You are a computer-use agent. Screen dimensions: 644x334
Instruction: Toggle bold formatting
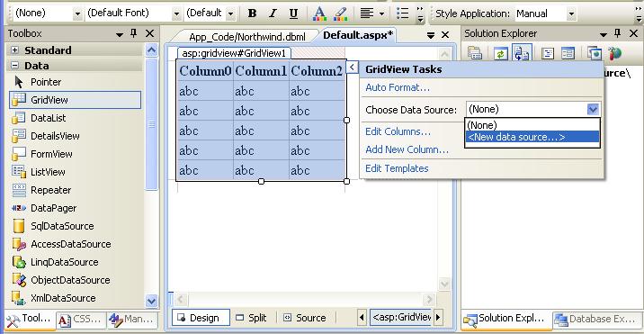pos(252,14)
